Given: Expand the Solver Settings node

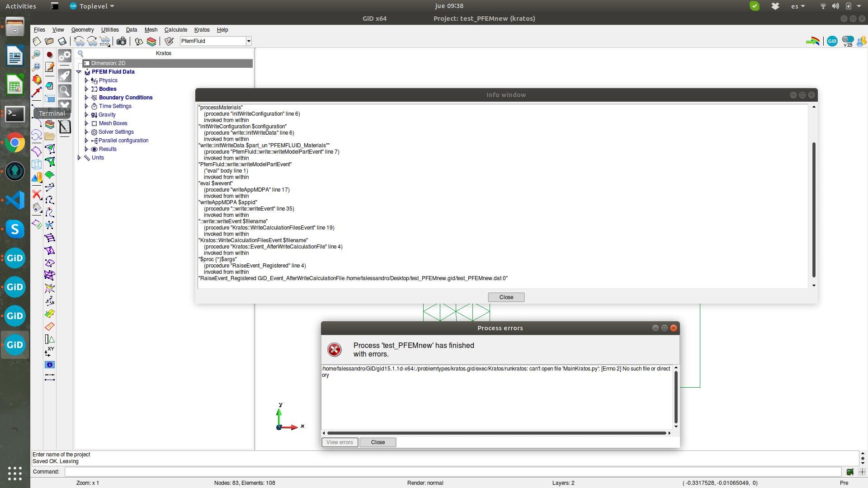Looking at the screenshot, I should [x=86, y=132].
